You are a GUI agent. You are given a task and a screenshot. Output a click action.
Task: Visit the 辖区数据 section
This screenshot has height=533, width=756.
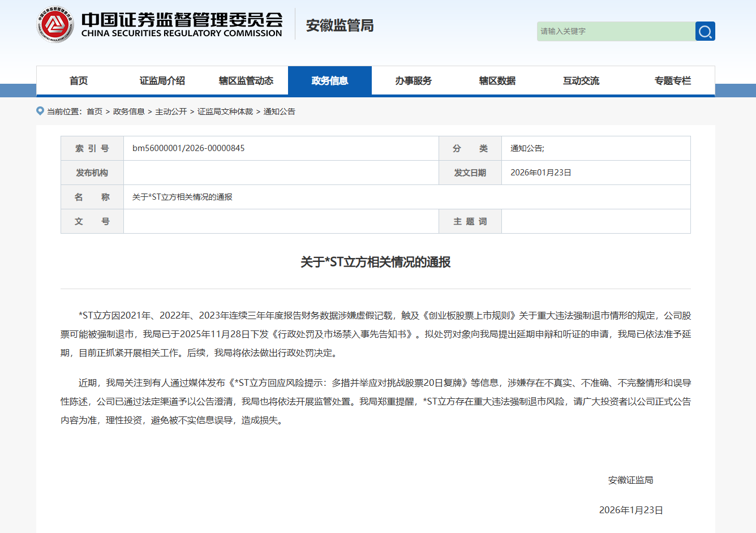pos(497,80)
